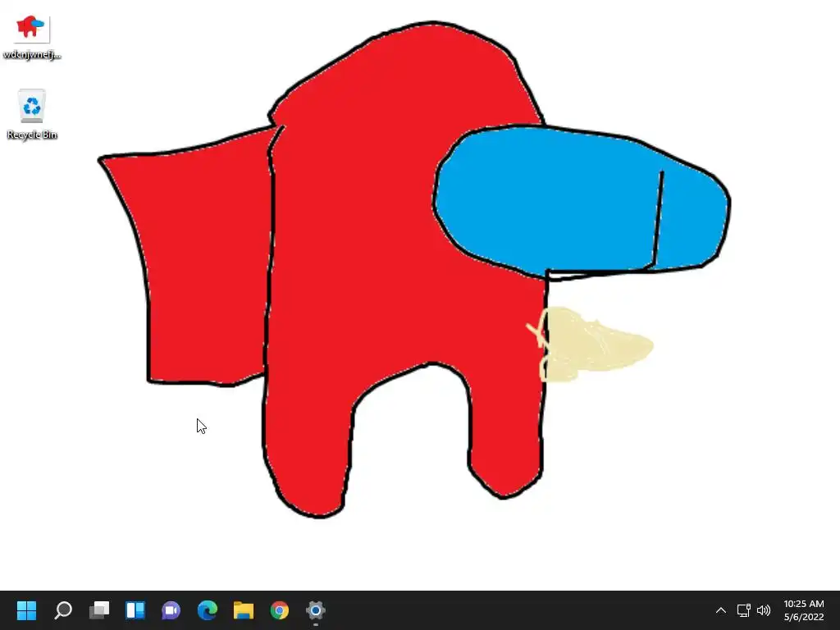
Task: Open the Widgets panel from taskbar
Action: (x=135, y=609)
